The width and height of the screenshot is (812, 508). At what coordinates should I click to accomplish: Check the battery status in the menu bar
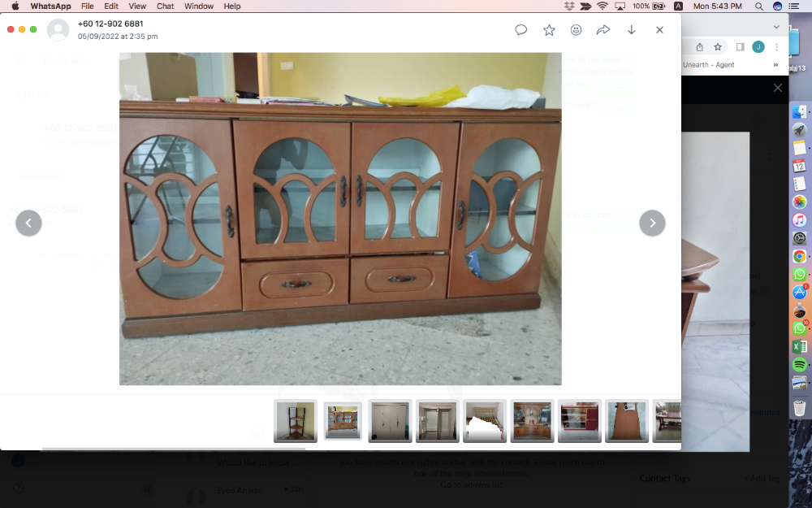(x=659, y=6)
